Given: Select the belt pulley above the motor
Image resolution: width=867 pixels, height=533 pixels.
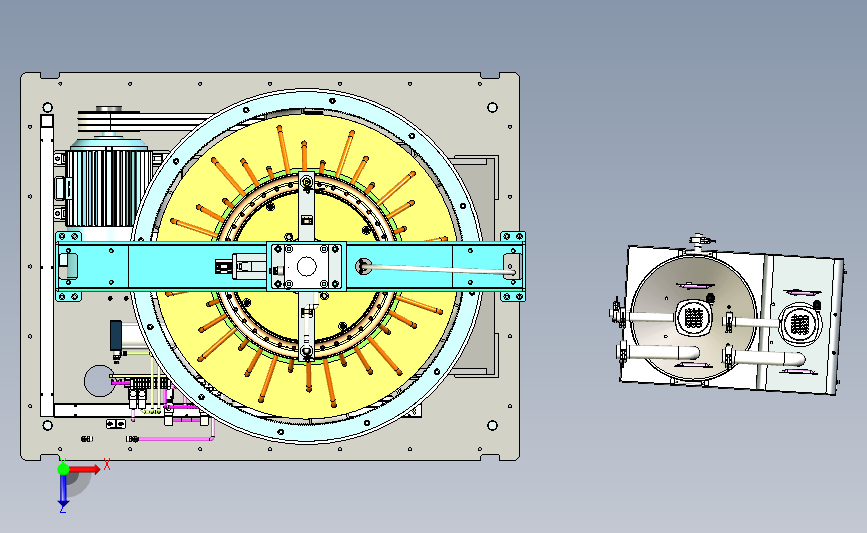Looking at the screenshot, I should click(109, 120).
